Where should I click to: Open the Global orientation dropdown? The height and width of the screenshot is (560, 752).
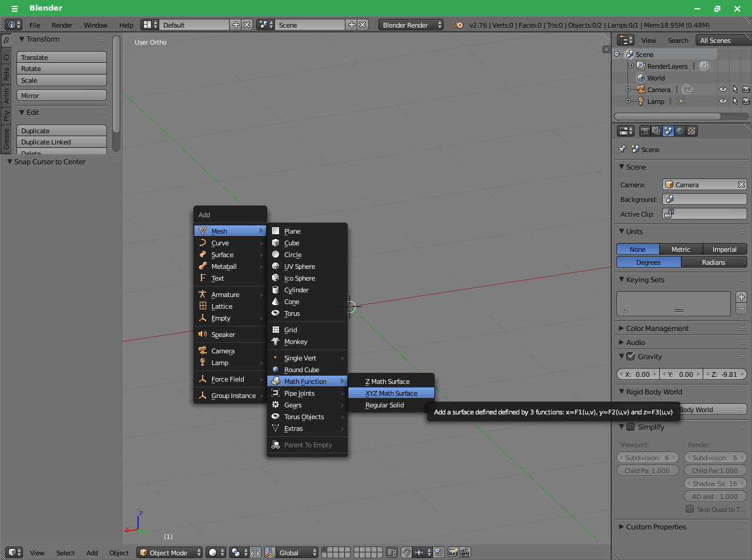298,552
